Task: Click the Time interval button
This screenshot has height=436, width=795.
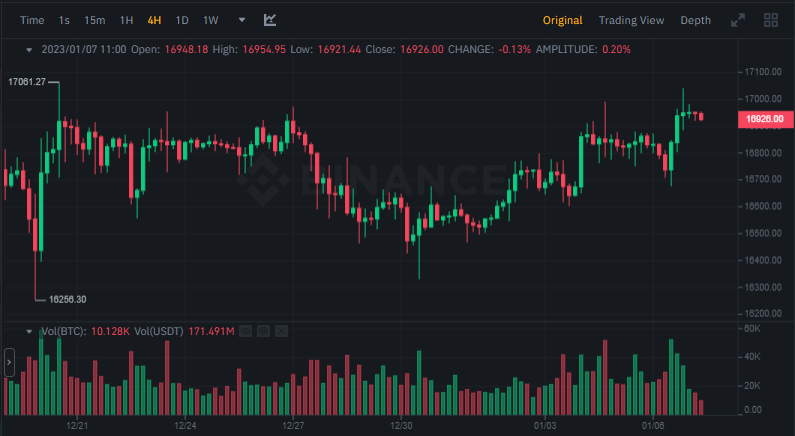Action: (32, 20)
